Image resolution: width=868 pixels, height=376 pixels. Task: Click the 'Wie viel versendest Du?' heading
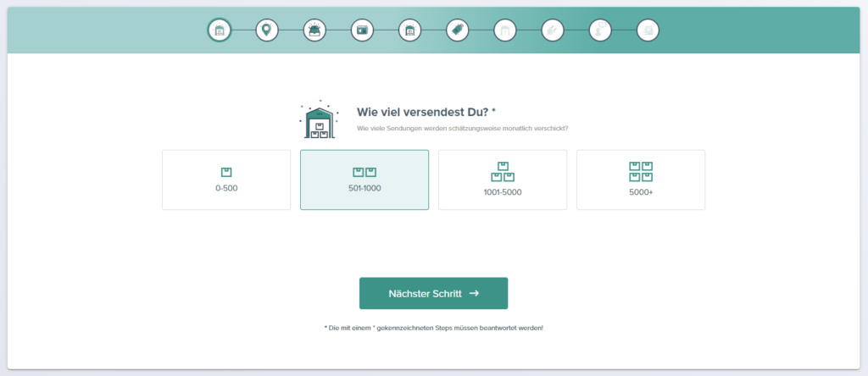426,113
